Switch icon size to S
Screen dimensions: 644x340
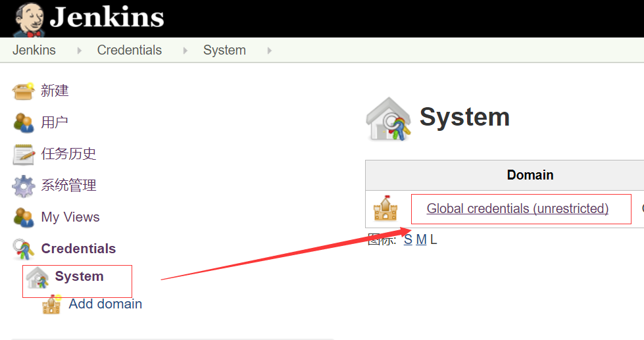(x=408, y=239)
